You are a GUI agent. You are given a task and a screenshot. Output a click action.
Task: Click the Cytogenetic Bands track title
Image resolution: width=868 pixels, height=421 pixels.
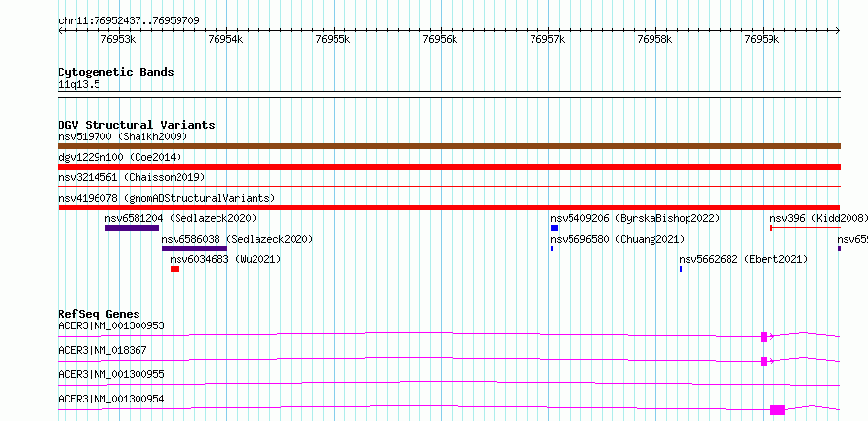tap(116, 72)
